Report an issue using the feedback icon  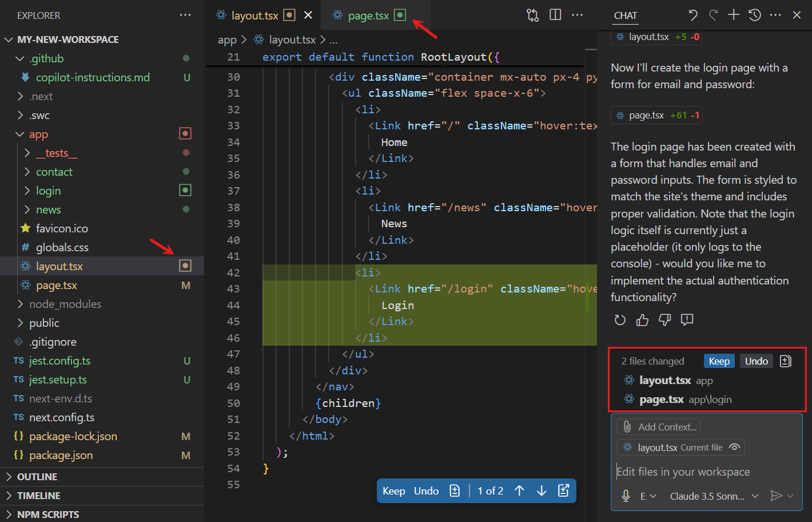point(687,320)
